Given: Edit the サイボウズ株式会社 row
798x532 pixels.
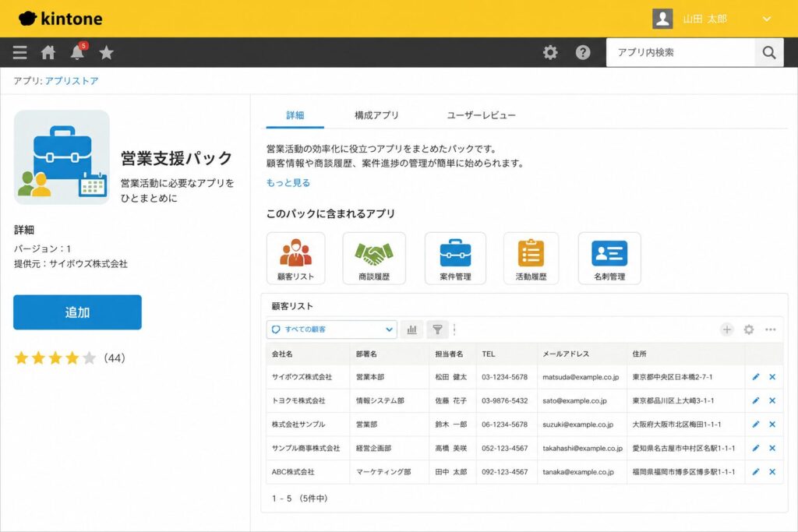Looking at the screenshot, I should click(x=756, y=377).
